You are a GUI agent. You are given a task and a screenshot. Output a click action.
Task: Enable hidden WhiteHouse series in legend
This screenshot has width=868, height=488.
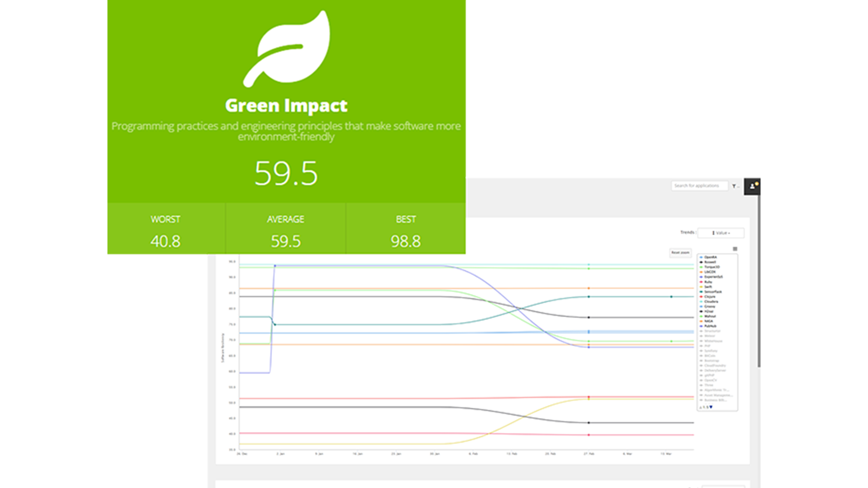pos(711,341)
